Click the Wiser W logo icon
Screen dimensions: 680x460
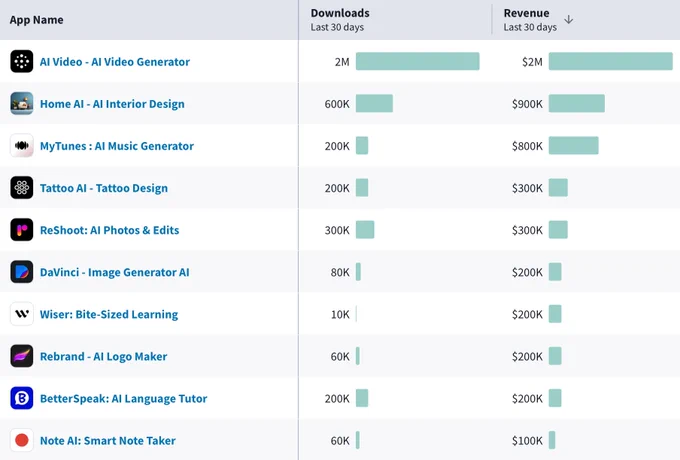(x=22, y=313)
